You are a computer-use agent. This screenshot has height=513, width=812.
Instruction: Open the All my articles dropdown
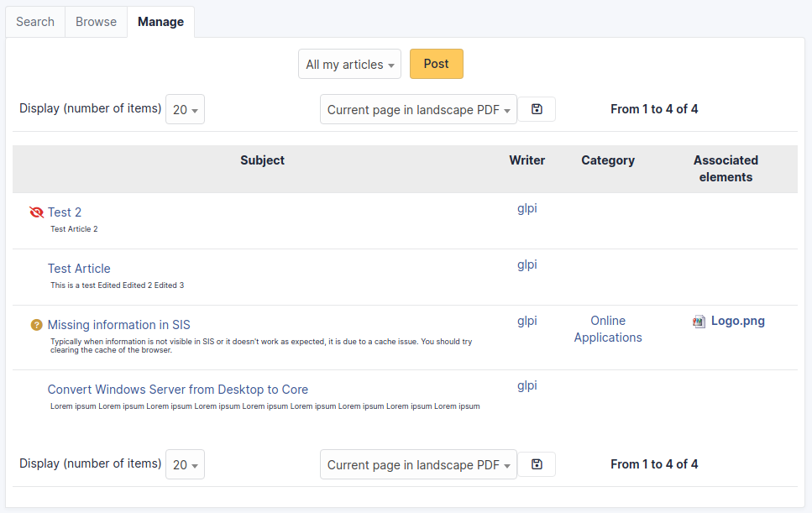[x=349, y=64]
